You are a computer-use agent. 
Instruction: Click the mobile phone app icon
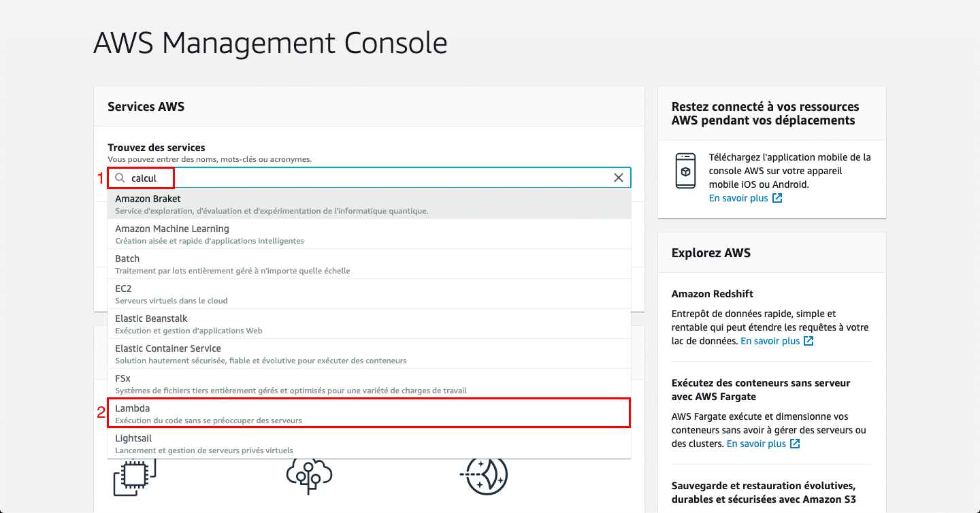point(685,171)
